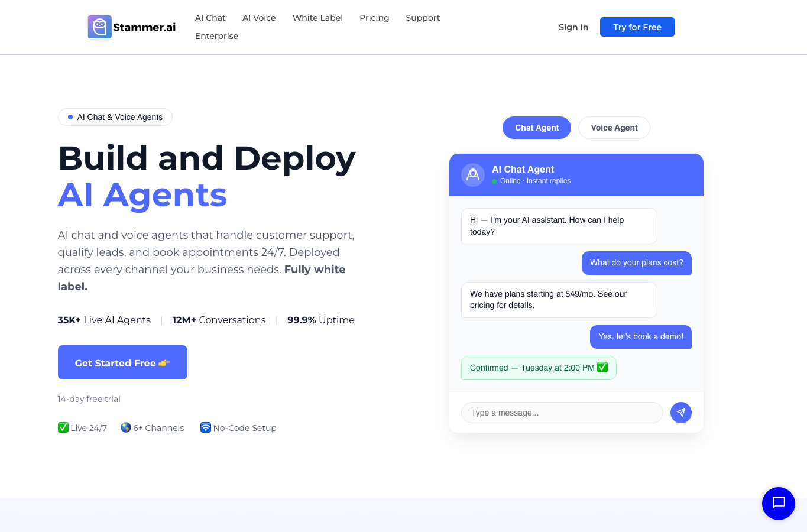Open the floating chat widget bubble

click(779, 504)
